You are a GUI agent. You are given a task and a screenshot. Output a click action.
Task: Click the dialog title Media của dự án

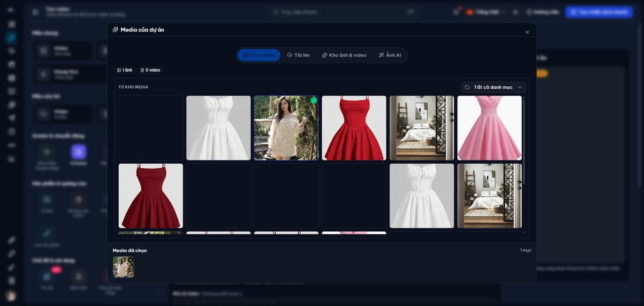pos(142,30)
